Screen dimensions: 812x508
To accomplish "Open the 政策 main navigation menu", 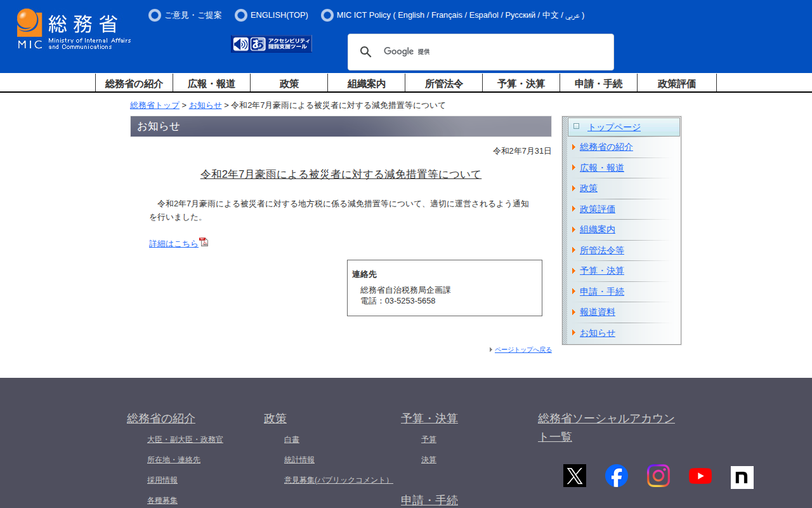I will pos(289,83).
